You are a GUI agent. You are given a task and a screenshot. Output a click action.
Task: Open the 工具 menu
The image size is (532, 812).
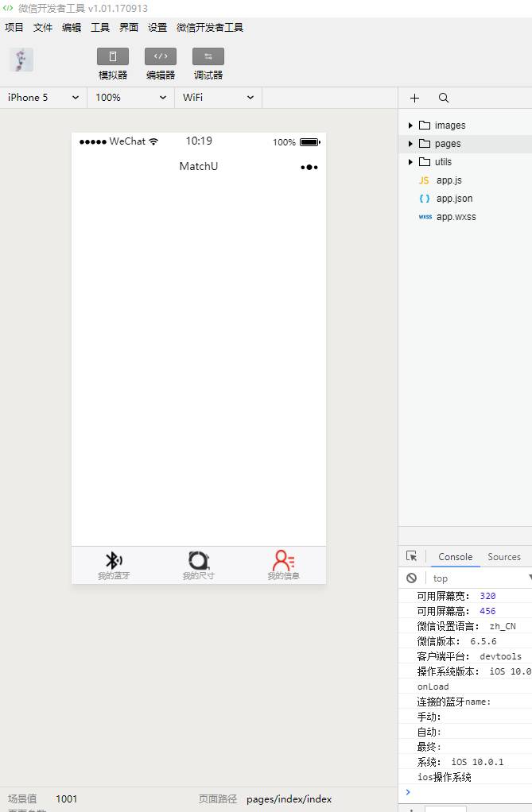tap(100, 28)
